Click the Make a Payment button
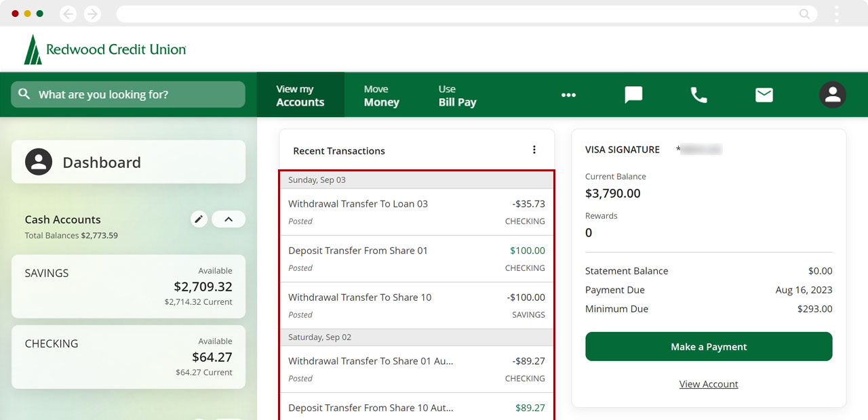Viewport: 868px width, 420px height. (x=709, y=346)
